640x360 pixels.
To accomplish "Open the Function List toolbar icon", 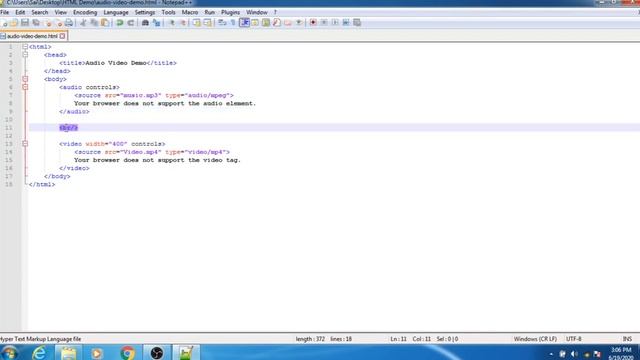I will (x=277, y=23).
